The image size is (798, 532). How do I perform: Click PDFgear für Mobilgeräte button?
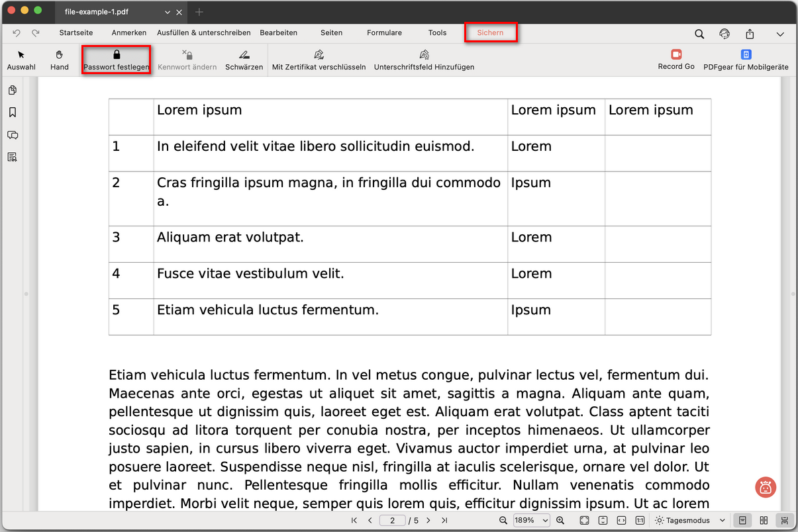point(746,59)
